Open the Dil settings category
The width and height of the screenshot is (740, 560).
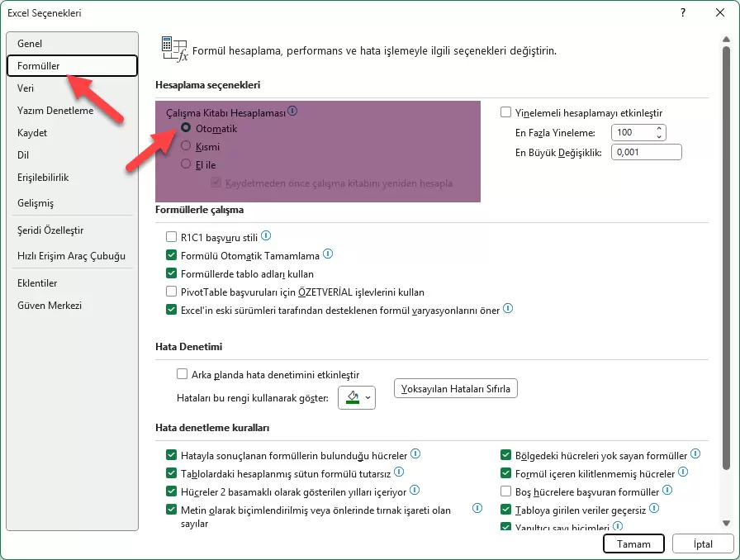coord(72,155)
